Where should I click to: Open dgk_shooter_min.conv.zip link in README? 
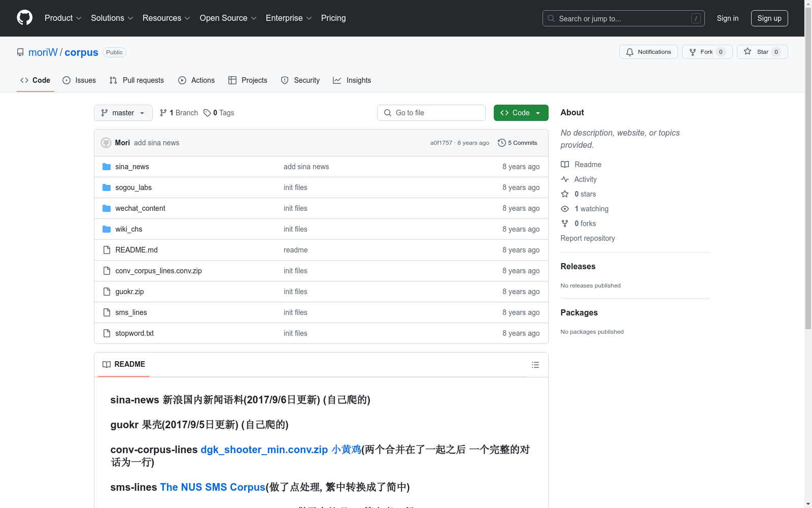(x=264, y=450)
